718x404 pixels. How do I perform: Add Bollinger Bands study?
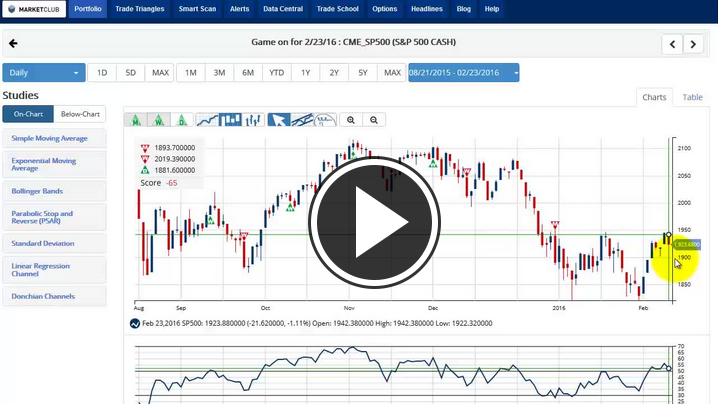[x=54, y=191]
